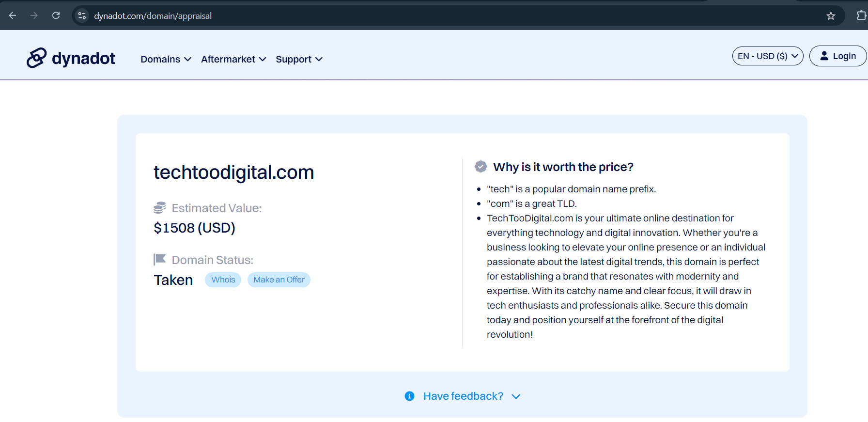
Task: Click the verified badge icon near heading
Action: 480,167
